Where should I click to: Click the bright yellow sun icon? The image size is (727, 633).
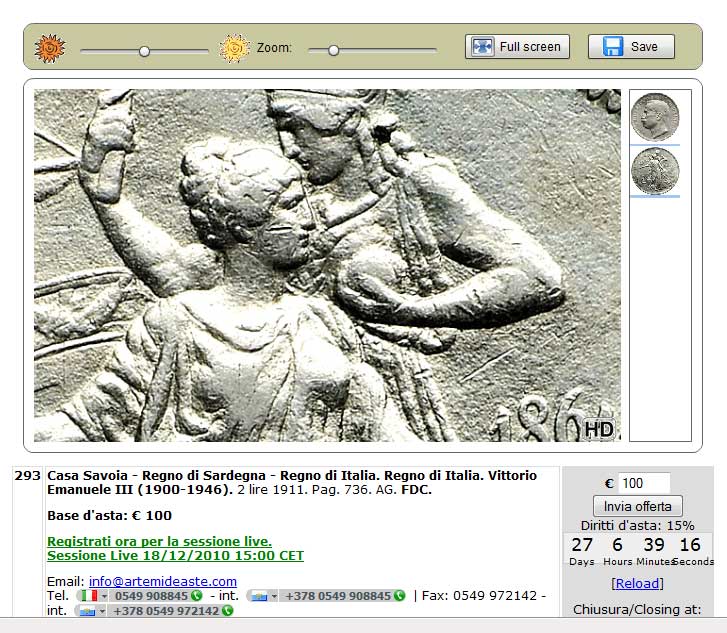(235, 48)
